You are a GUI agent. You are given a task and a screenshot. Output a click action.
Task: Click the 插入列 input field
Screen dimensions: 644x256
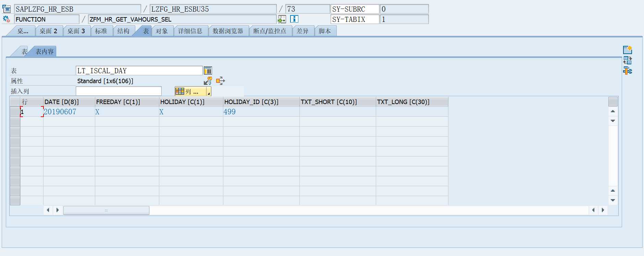pos(119,91)
